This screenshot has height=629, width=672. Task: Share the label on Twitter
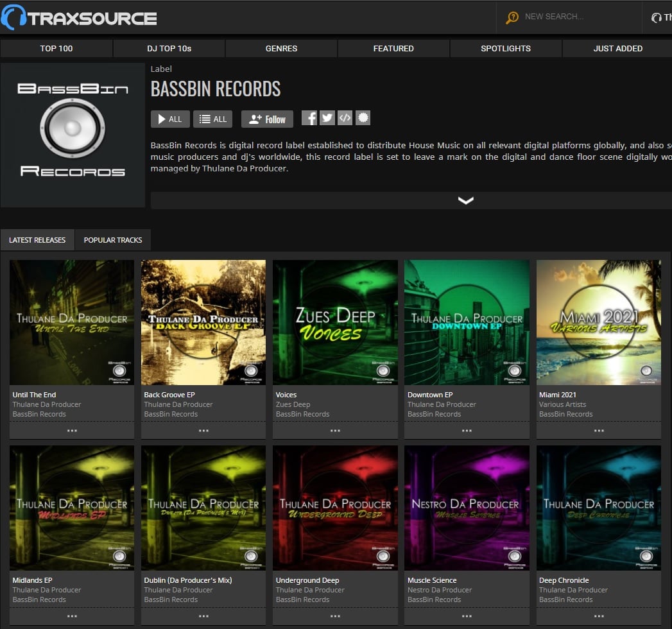pos(327,118)
